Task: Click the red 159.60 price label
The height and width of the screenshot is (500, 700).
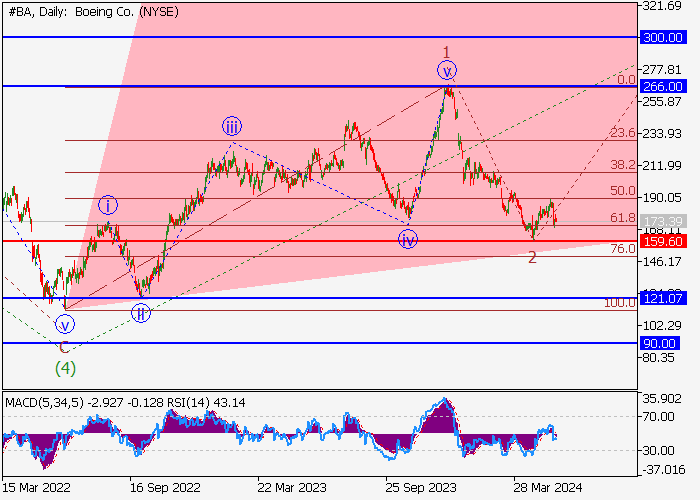Action: (x=663, y=242)
